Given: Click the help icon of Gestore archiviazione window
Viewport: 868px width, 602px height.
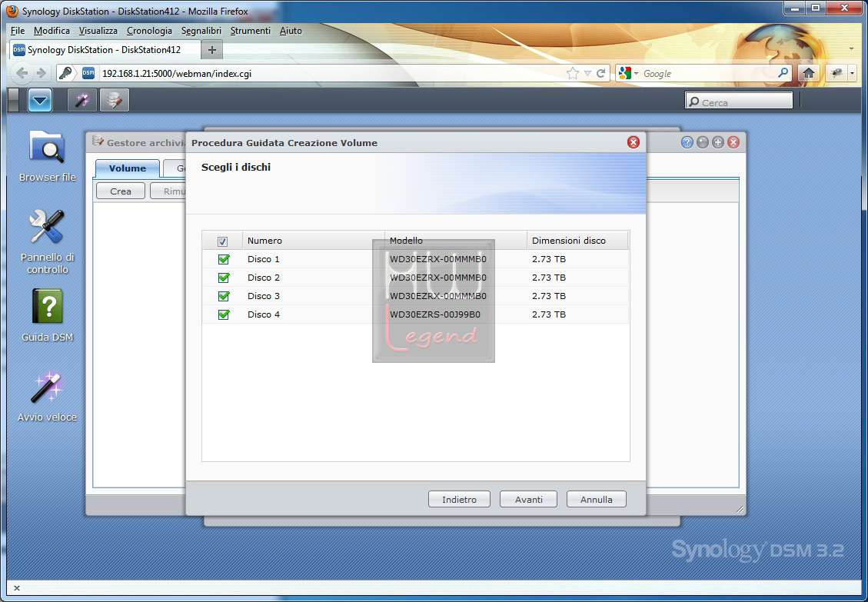Looking at the screenshot, I should click(687, 142).
